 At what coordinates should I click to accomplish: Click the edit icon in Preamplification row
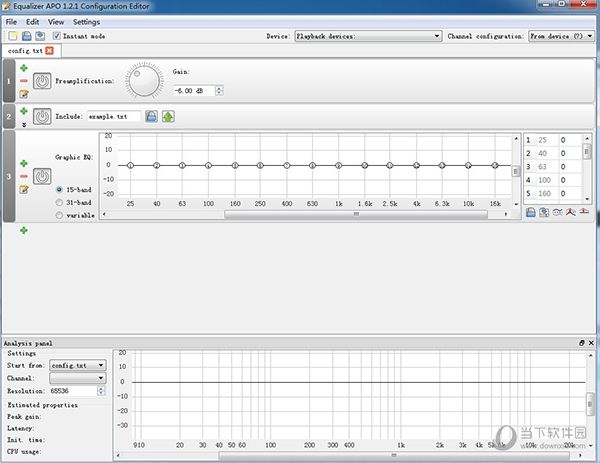click(24, 93)
